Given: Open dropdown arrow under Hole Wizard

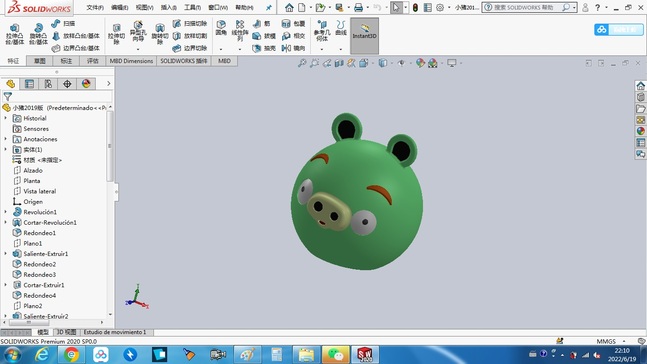Looking at the screenshot, I should click(x=138, y=49).
